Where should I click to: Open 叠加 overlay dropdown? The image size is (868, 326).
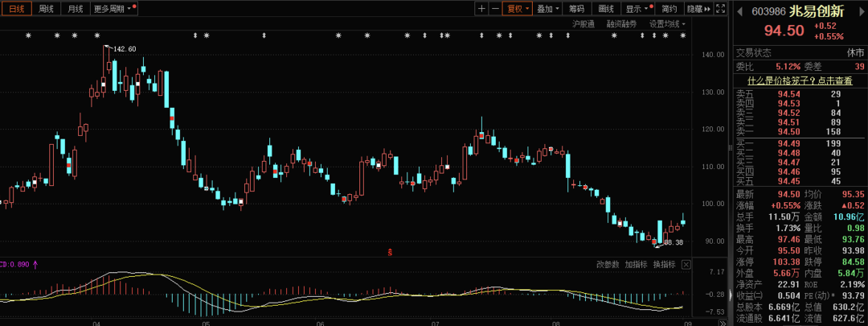pos(547,9)
